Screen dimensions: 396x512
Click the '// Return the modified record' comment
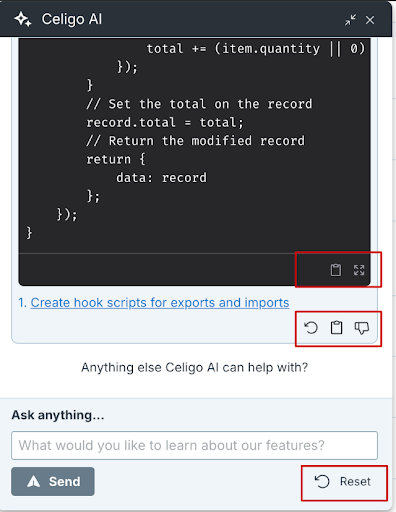pyautogui.click(x=196, y=141)
